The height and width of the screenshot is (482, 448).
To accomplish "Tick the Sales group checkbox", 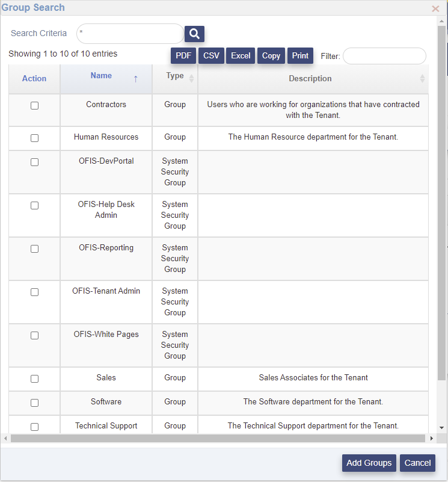I will (34, 378).
